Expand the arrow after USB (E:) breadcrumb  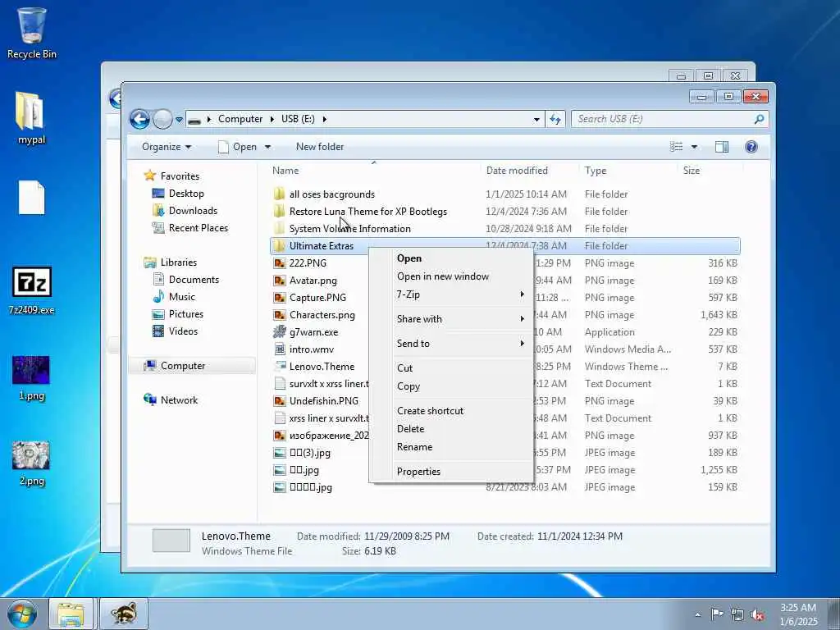pyautogui.click(x=324, y=119)
